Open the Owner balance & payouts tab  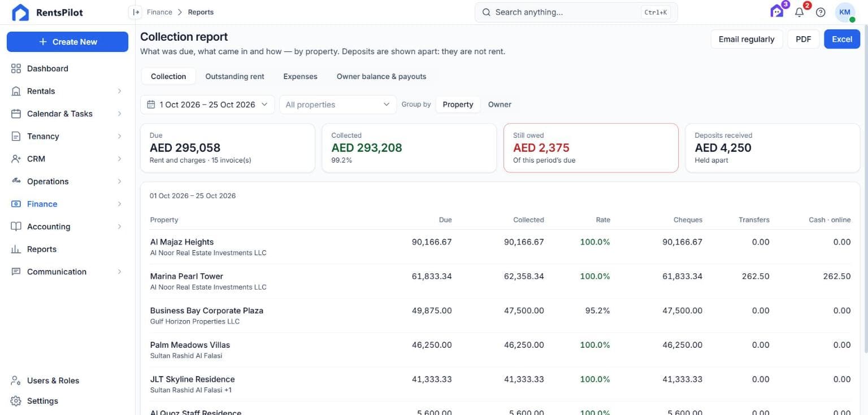[381, 76]
